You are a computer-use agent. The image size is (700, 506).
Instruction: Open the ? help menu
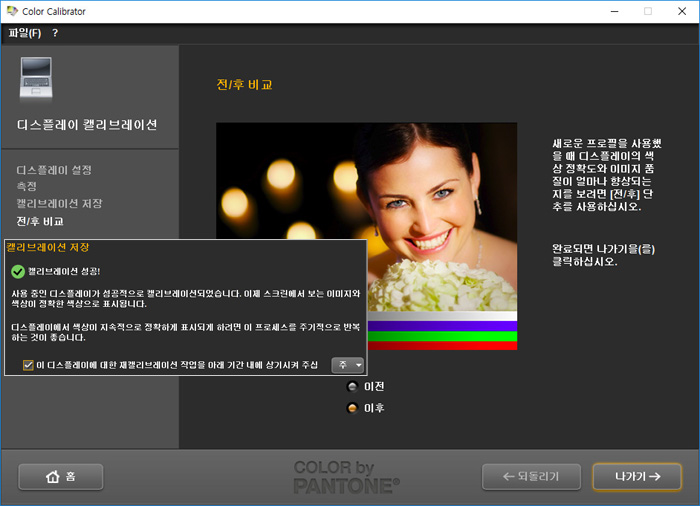pyautogui.click(x=55, y=33)
